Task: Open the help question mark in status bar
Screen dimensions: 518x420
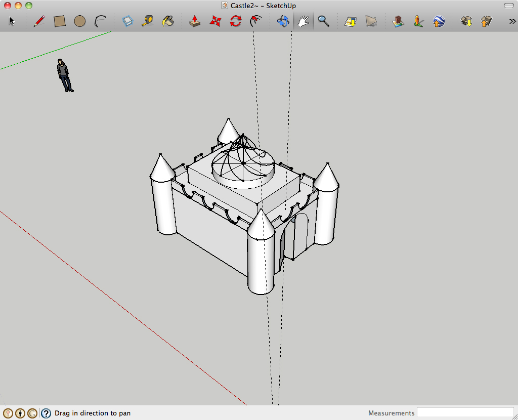Action: 46,413
